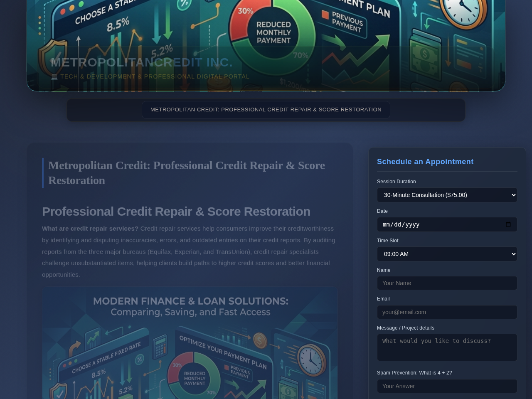This screenshot has height=399, width=532.
Task: Open the Session Duration dropdown
Action: (447, 195)
